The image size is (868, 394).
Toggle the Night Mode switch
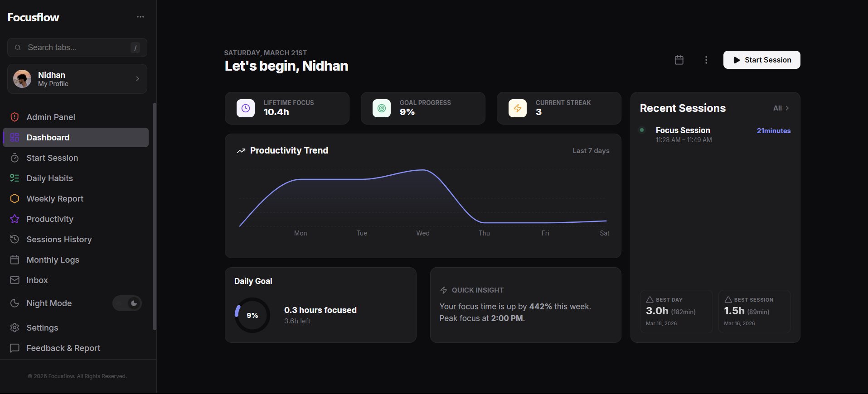(x=127, y=303)
